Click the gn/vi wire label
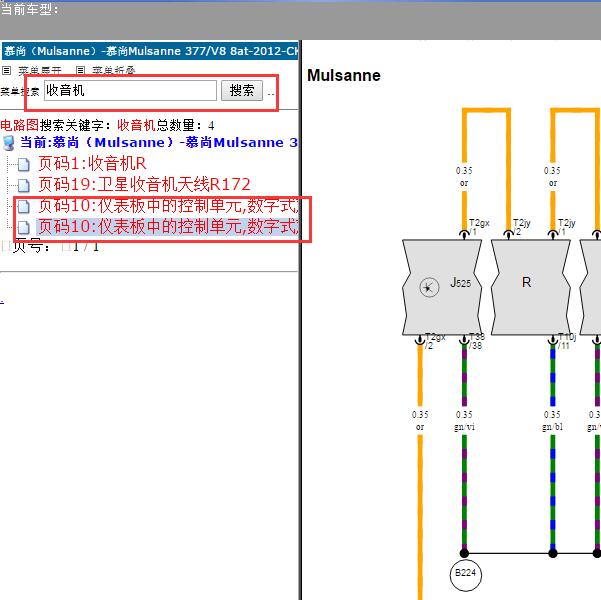This screenshot has height=600, width=601. click(464, 427)
